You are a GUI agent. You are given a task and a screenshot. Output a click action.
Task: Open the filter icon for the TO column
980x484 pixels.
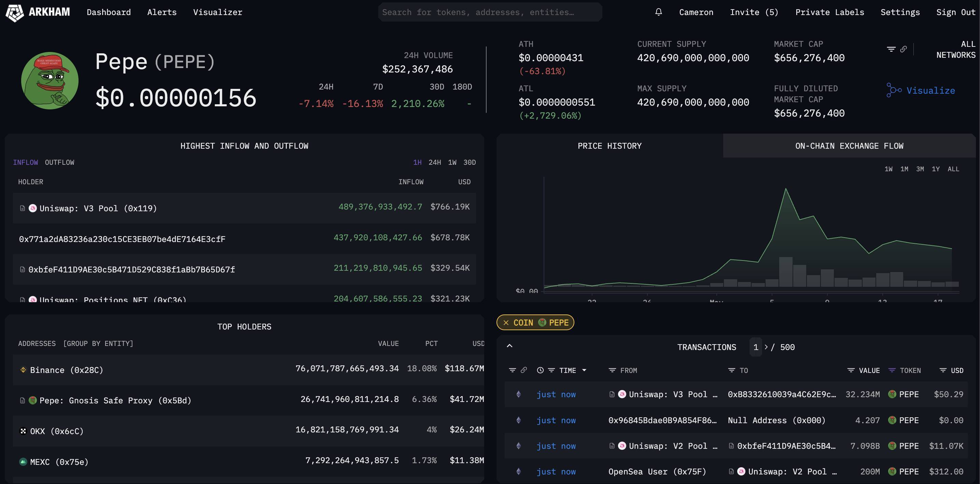point(731,370)
